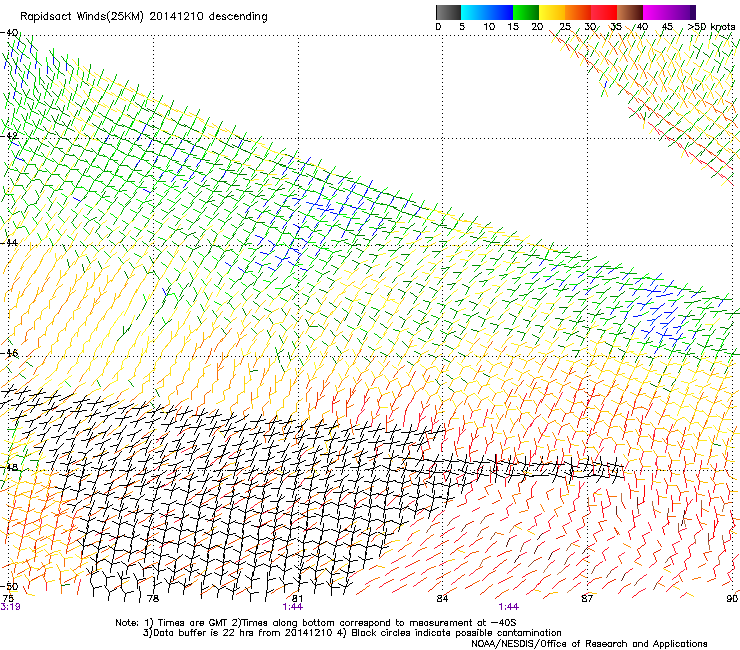Click the longitude label '84'
The width and height of the screenshot is (740, 650).
click(x=442, y=598)
